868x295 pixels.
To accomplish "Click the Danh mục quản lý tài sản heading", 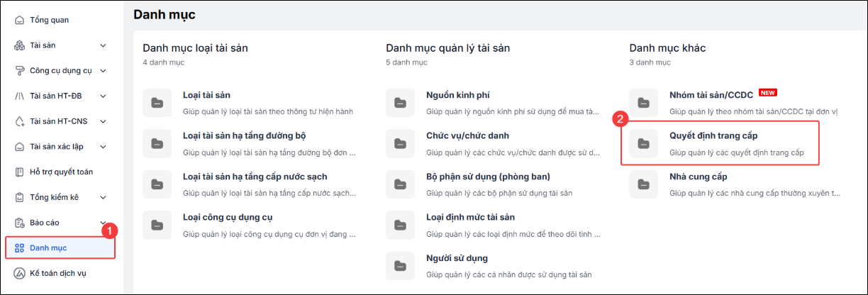I will [448, 48].
